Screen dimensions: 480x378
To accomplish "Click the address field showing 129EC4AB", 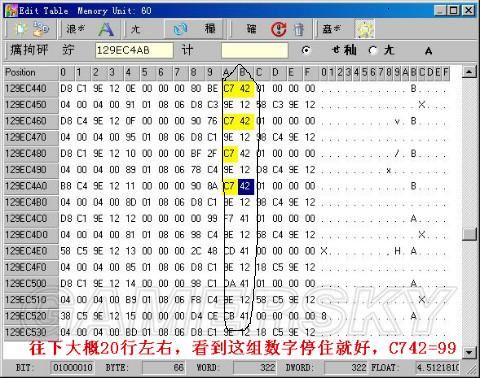I will pos(134,50).
